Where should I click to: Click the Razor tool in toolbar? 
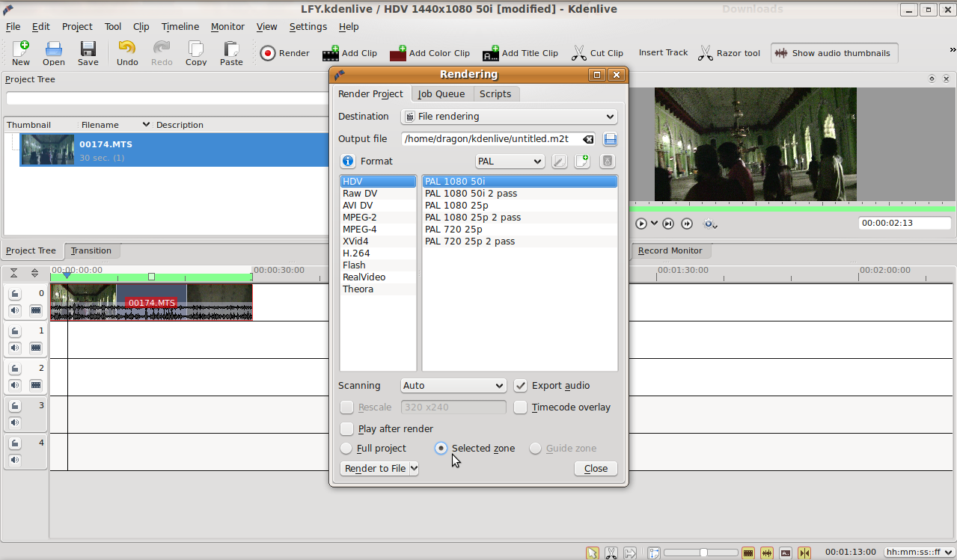729,53
